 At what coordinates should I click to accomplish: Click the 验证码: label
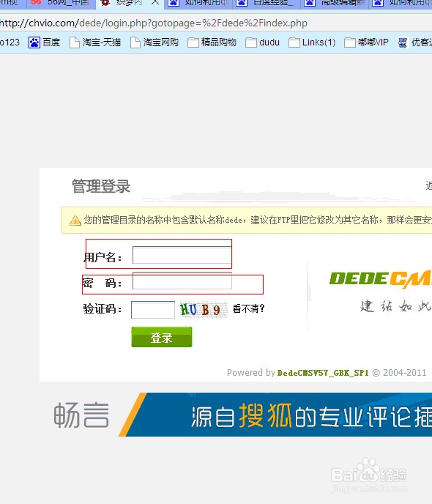103,309
